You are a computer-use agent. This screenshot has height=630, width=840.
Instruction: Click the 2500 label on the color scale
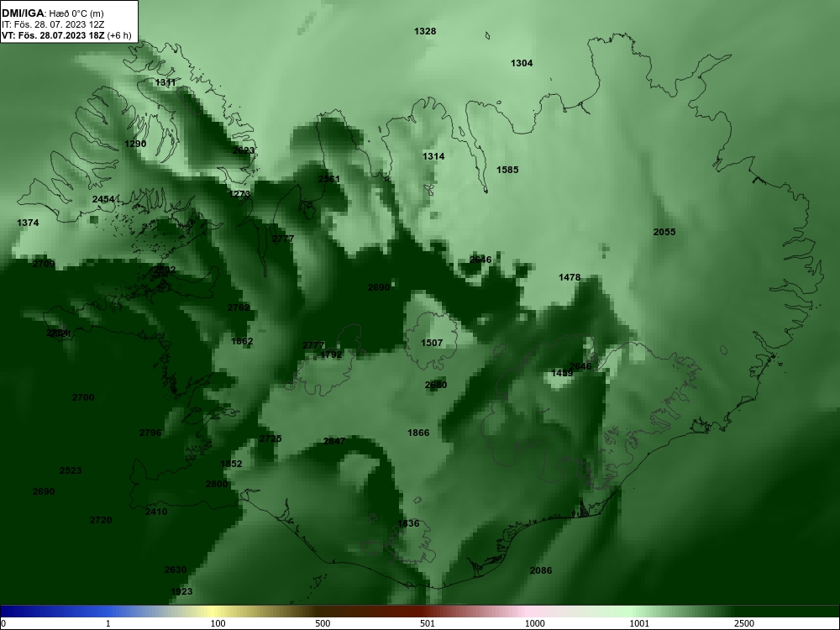(x=744, y=624)
